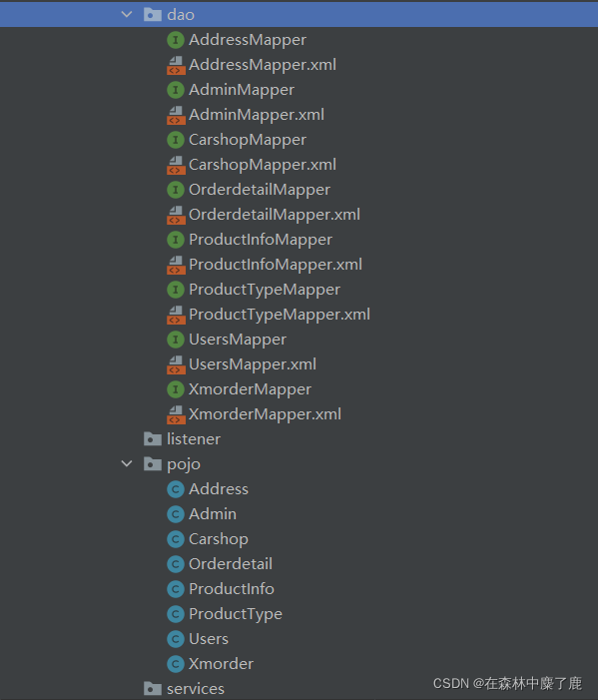
Task: Select AdminMapper interface in tree
Action: 242,90
